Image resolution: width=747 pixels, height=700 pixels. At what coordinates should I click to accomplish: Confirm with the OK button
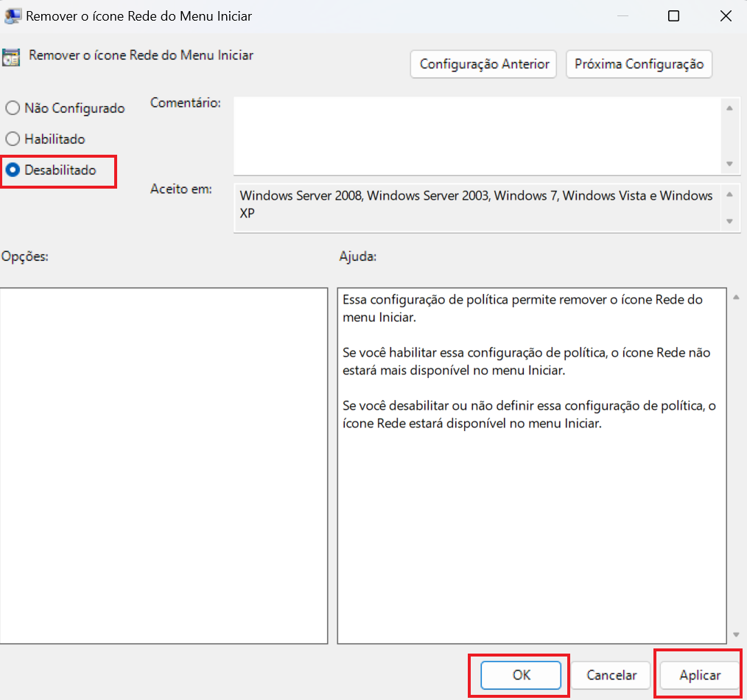[521, 675]
